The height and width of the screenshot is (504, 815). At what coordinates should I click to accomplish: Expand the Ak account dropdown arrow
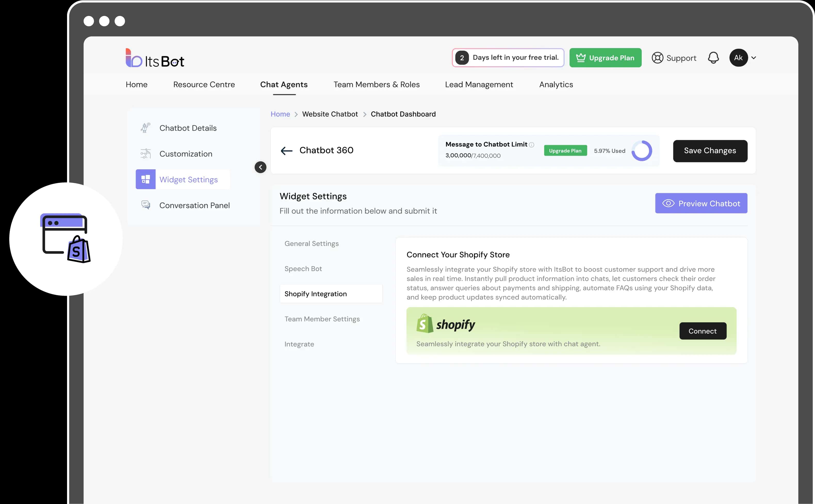click(x=754, y=58)
